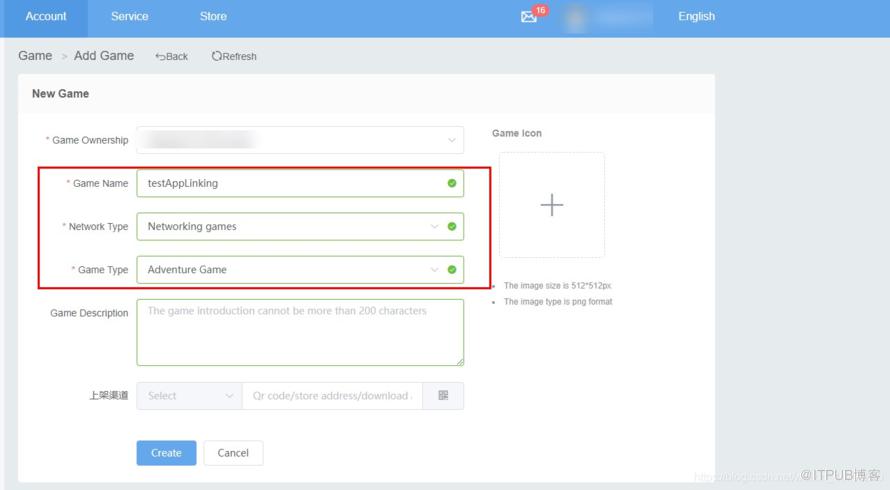890x490 pixels.
Task: Click the Back link
Action: click(x=171, y=56)
